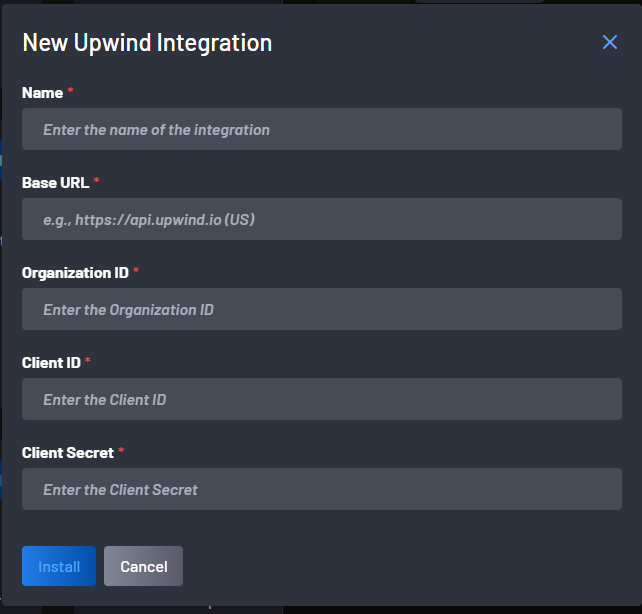Click the Name field label
642x614 pixels.
tap(42, 93)
